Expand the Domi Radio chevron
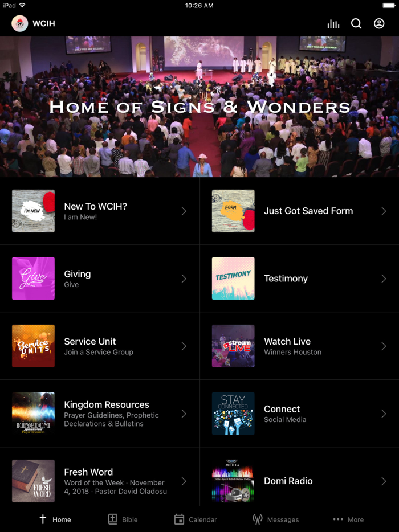The width and height of the screenshot is (399, 532). [x=384, y=481]
